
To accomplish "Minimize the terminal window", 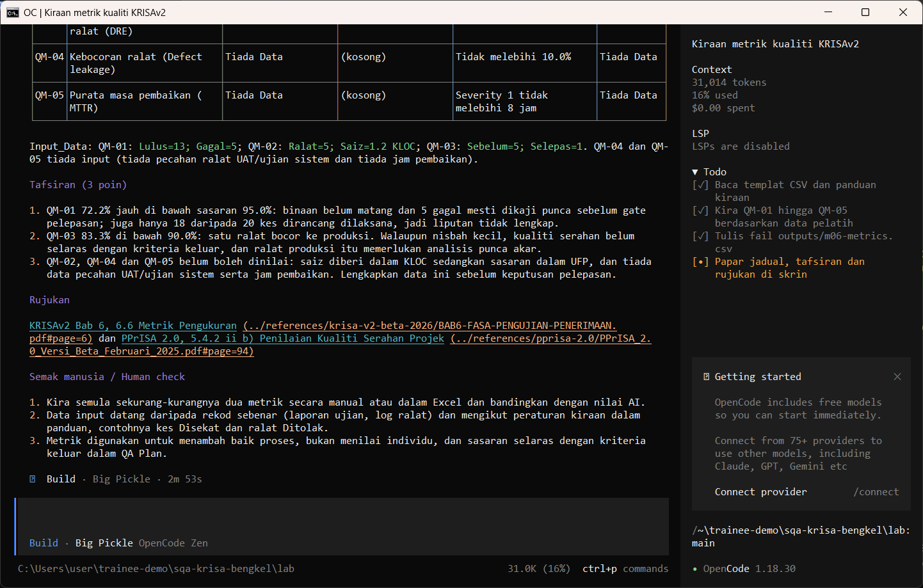I will coord(828,12).
